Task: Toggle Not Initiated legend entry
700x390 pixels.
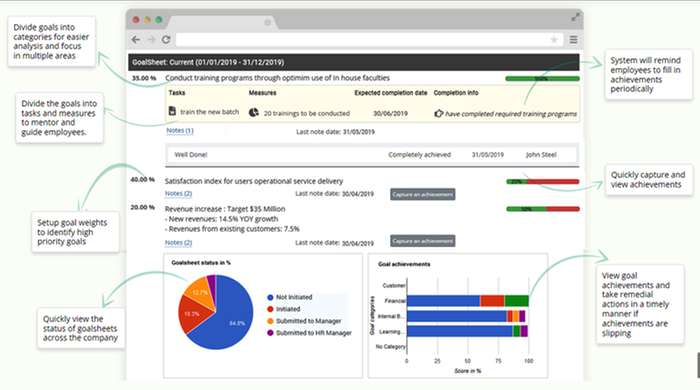Action: [x=289, y=297]
